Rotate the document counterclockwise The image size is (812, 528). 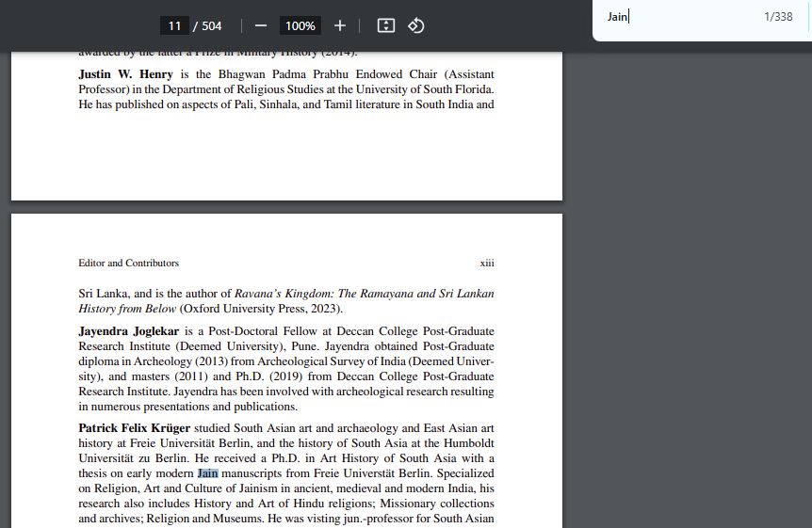point(416,25)
